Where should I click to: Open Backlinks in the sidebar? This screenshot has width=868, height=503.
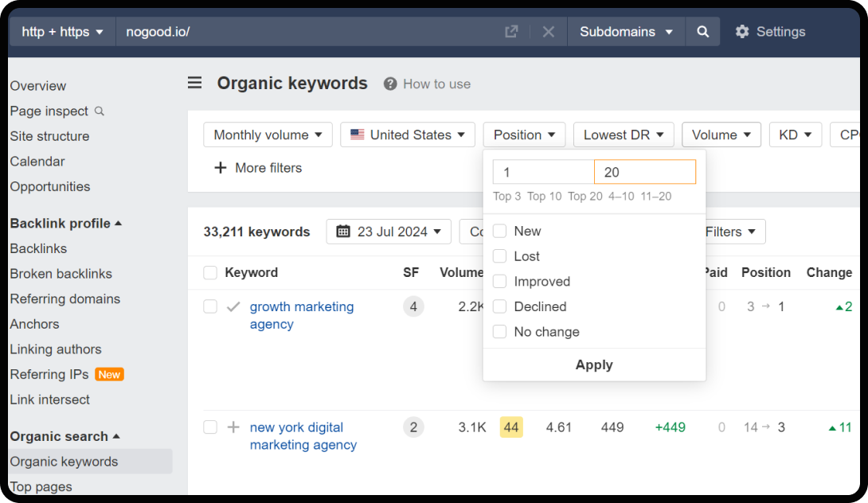click(x=38, y=248)
